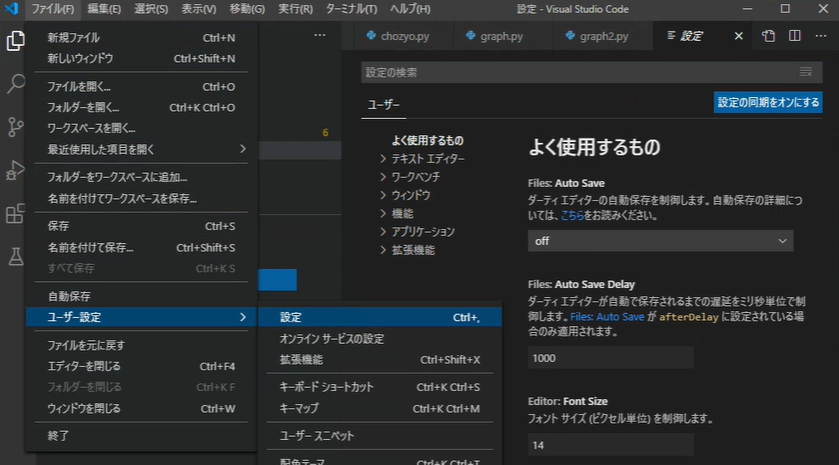
Task: Open Run and Debug view
Action: pos(15,170)
